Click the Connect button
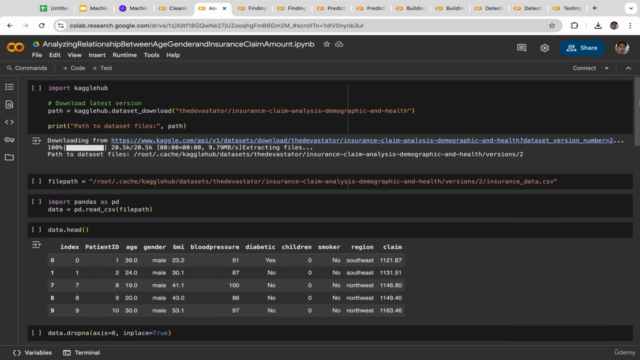640x360 pixels. tap(584, 68)
